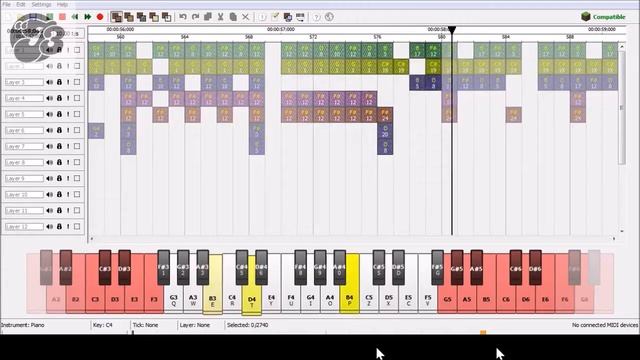The height and width of the screenshot is (360, 640).
Task: Open MIDI device manager icon
Action: (300, 17)
